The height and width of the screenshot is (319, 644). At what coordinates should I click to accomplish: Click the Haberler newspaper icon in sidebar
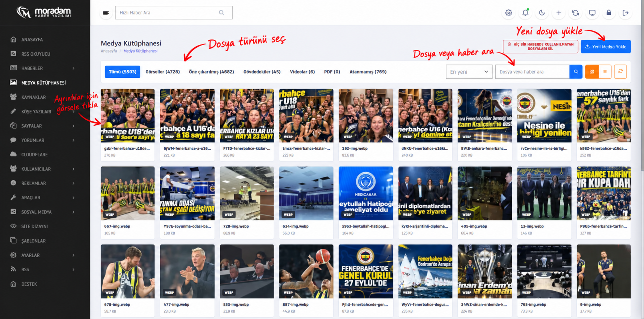pos(13,68)
